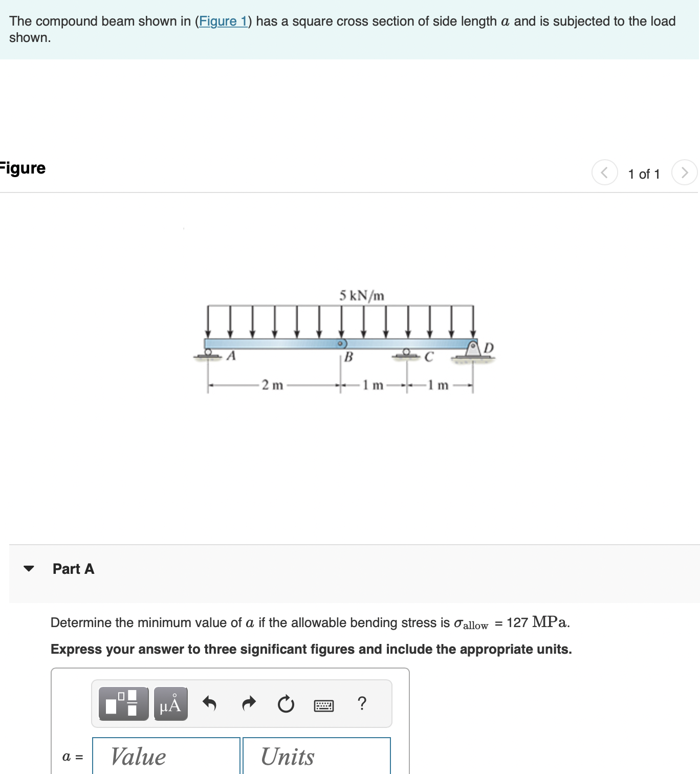This screenshot has width=700, height=774.
Task: Undo the answer with the undo arrow icon
Action: tap(211, 704)
